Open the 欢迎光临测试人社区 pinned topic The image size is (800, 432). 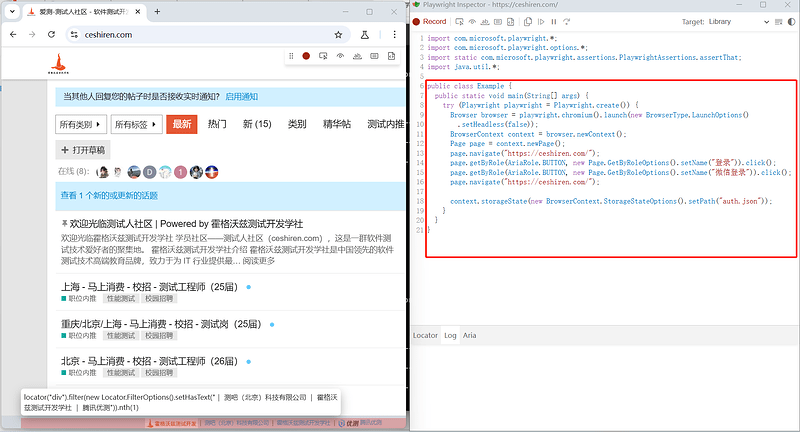point(186,223)
